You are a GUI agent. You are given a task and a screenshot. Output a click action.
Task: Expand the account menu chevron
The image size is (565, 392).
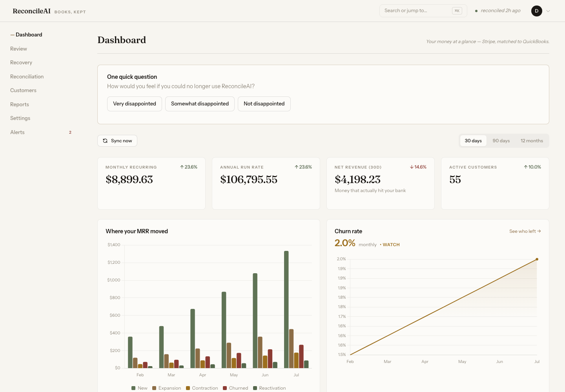point(548,11)
